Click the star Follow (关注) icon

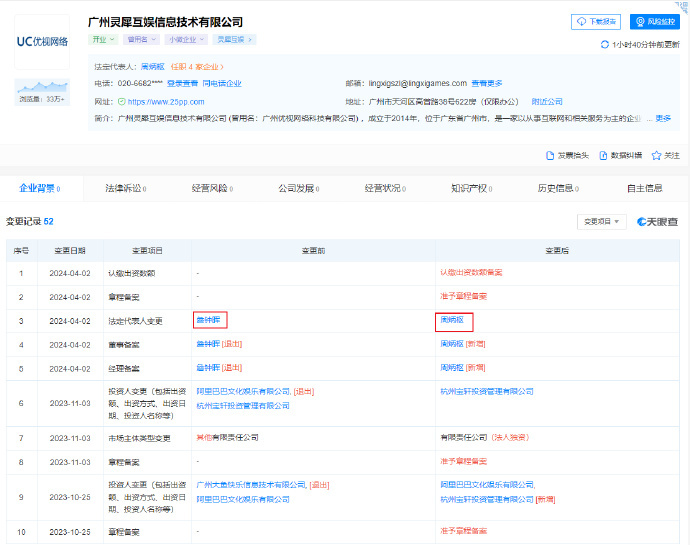click(x=657, y=155)
